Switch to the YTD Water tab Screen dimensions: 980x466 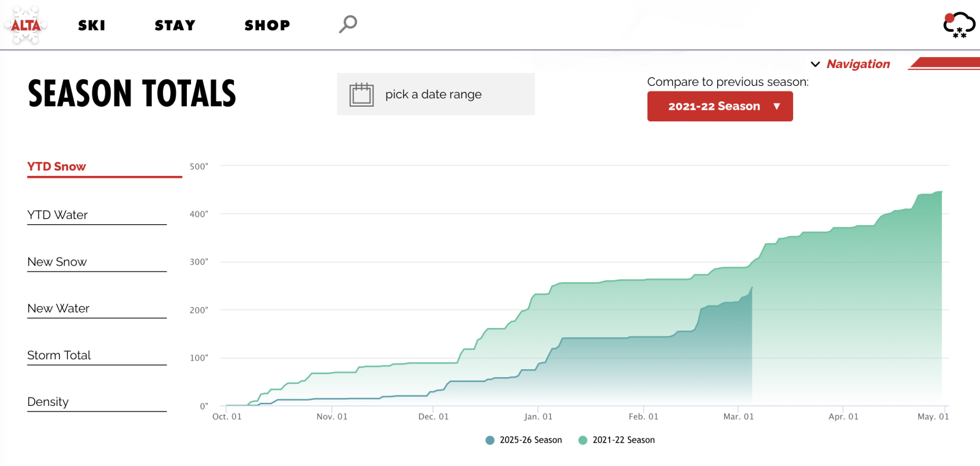click(x=58, y=215)
